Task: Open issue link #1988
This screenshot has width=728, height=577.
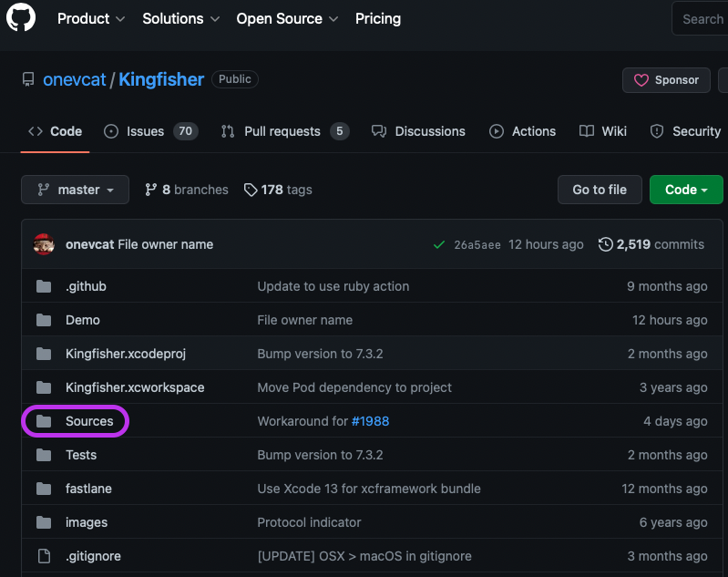Action: (370, 421)
